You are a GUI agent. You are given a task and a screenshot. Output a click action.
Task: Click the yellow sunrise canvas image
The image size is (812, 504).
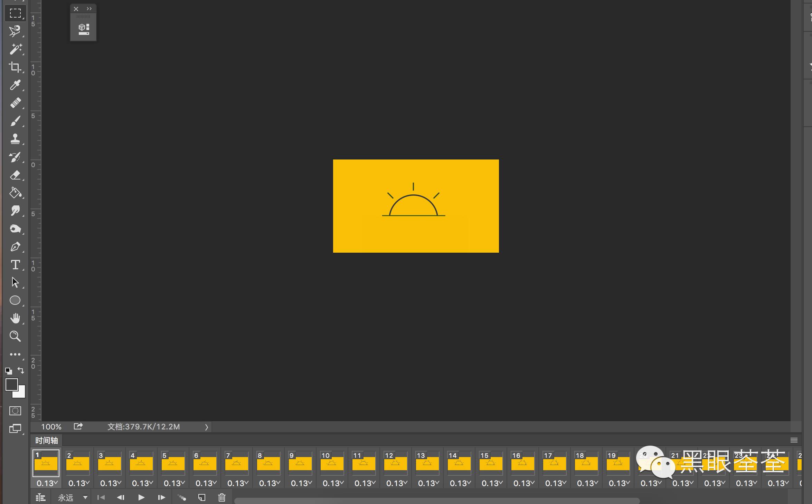click(x=416, y=206)
